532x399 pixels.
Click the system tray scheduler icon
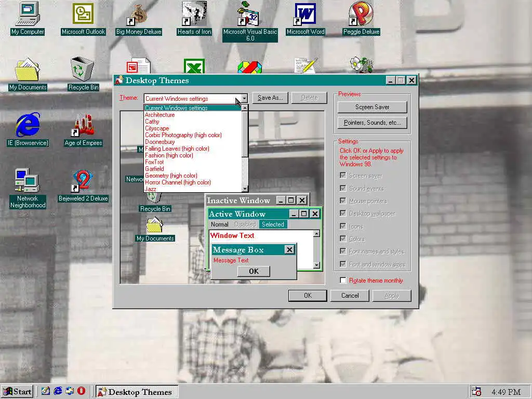477,392
